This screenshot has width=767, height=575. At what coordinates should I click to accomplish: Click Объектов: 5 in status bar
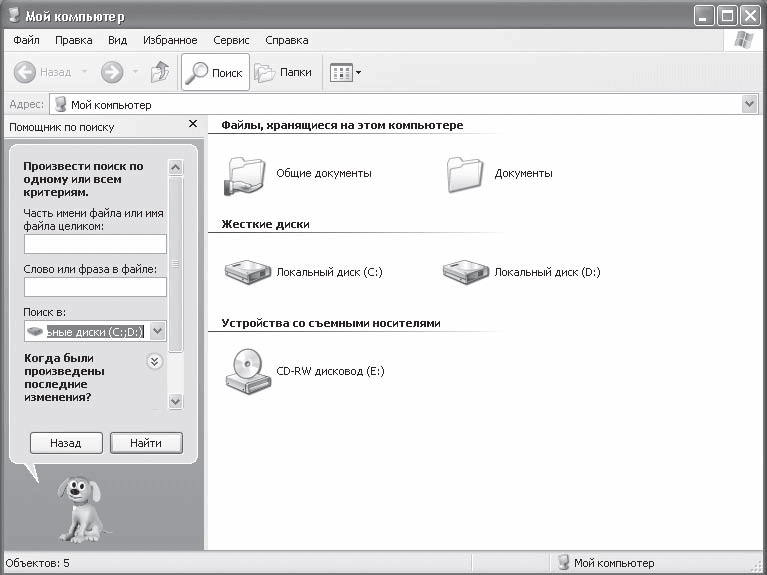[38, 563]
